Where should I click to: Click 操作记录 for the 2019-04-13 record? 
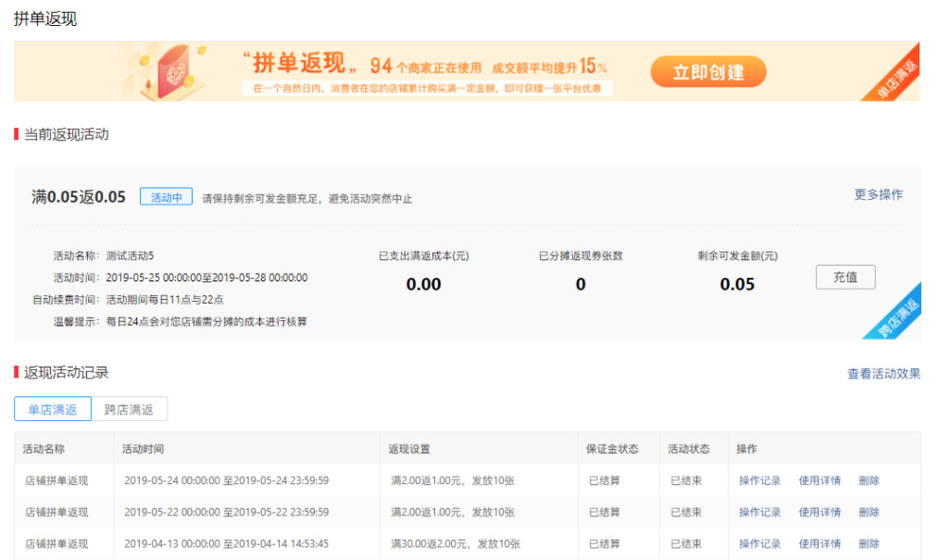pos(759,543)
